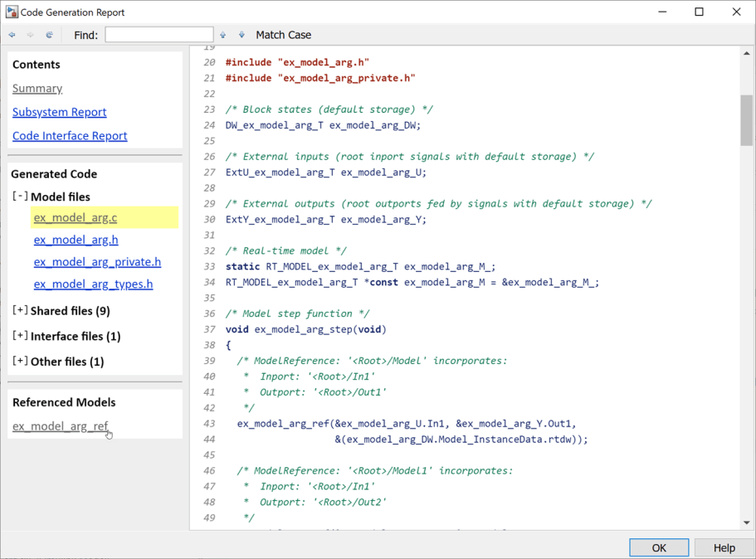Click inside the Find text field
756x559 pixels.
(159, 35)
